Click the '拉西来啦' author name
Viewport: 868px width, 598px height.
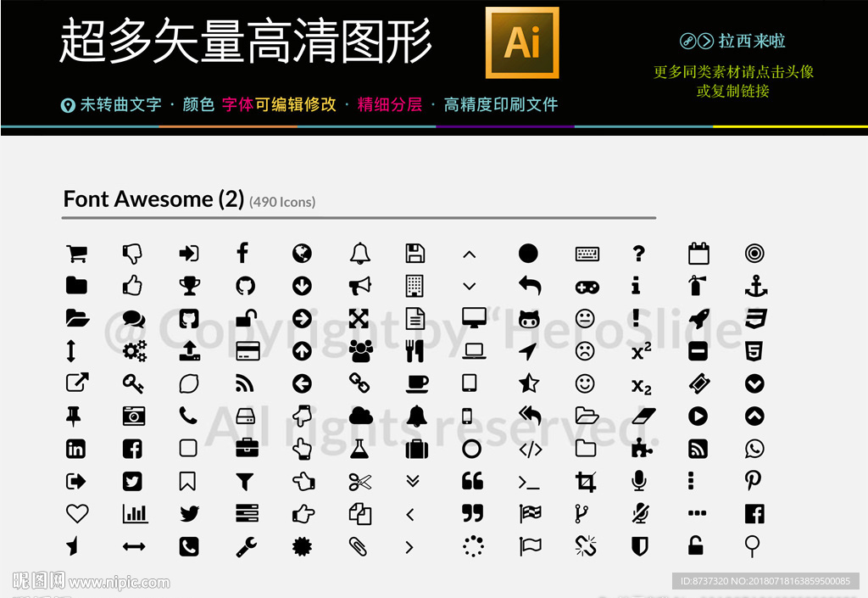coord(752,41)
